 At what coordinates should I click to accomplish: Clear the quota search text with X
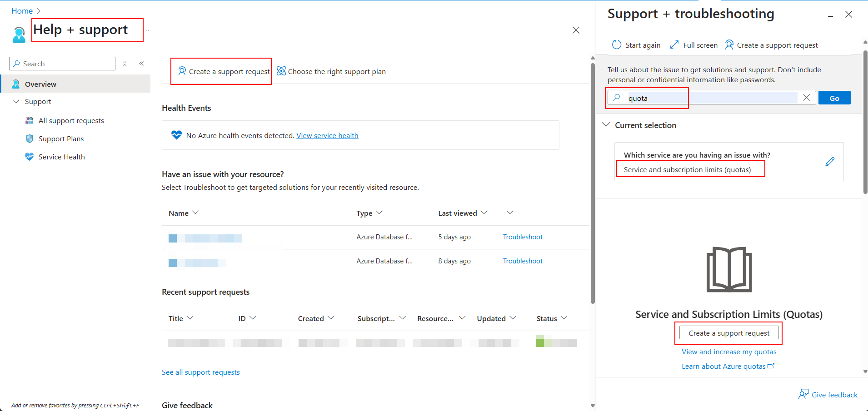807,98
